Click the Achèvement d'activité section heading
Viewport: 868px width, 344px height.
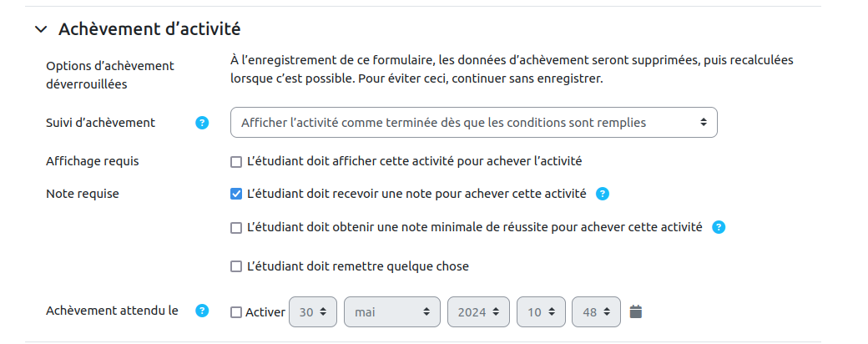[149, 29]
